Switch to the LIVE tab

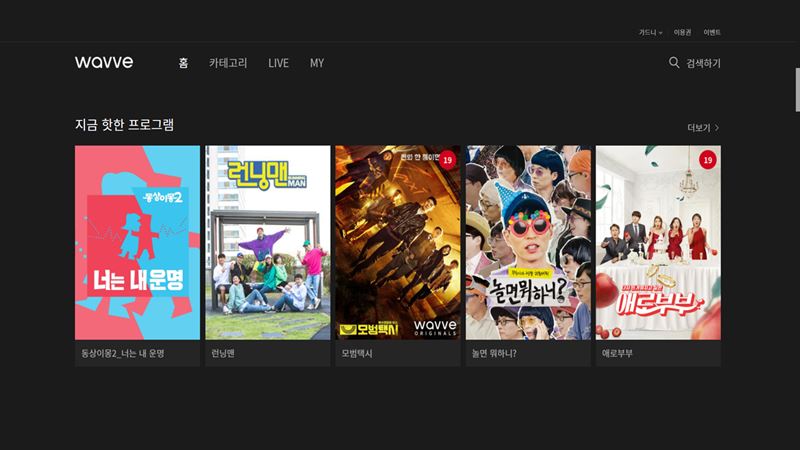click(x=278, y=63)
